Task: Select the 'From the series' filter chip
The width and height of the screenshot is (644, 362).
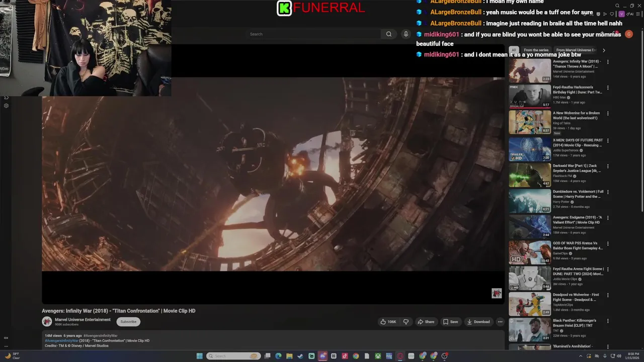Action: (x=536, y=50)
